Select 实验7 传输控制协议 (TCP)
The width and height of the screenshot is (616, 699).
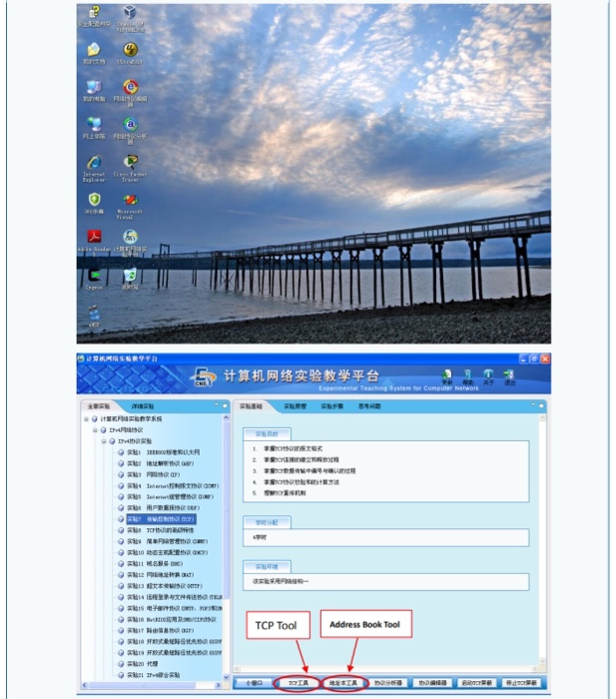161,519
